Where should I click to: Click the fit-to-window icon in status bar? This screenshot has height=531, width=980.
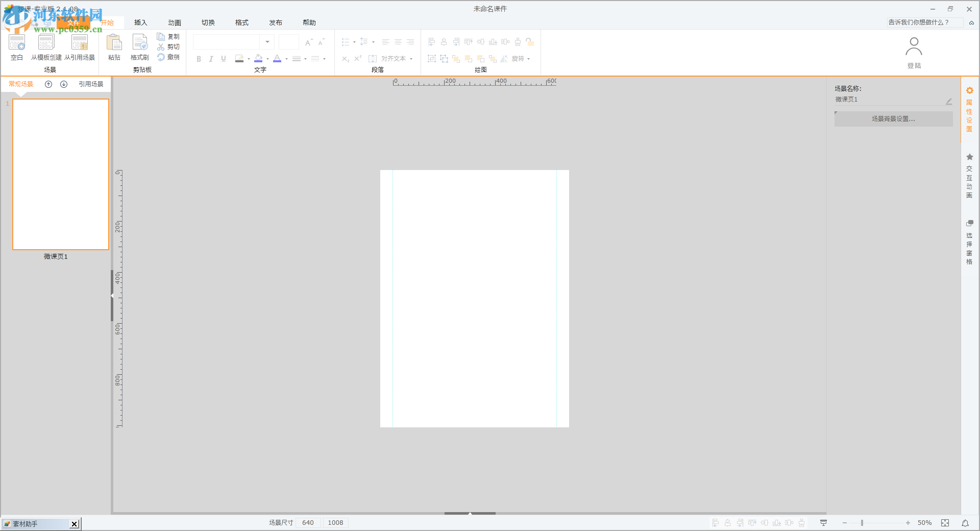pos(945,523)
